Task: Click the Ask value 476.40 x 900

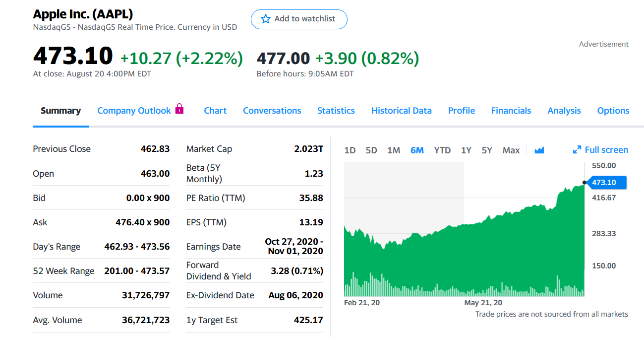Action: [x=143, y=222]
